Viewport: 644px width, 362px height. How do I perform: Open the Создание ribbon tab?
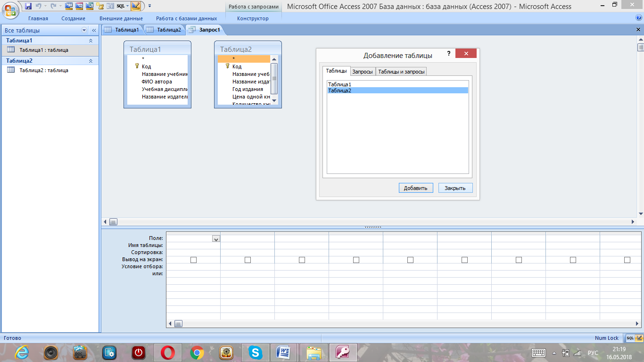pos(74,18)
